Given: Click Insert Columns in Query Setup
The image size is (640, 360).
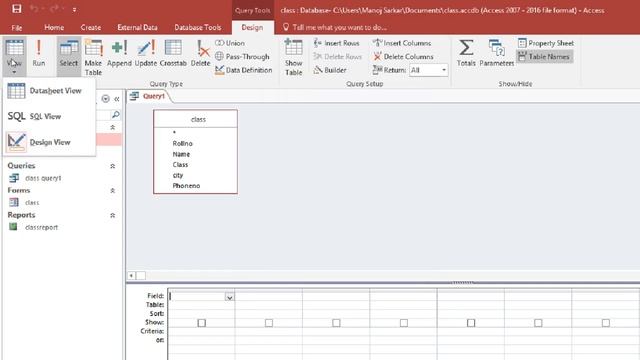Looking at the screenshot, I should click(402, 43).
